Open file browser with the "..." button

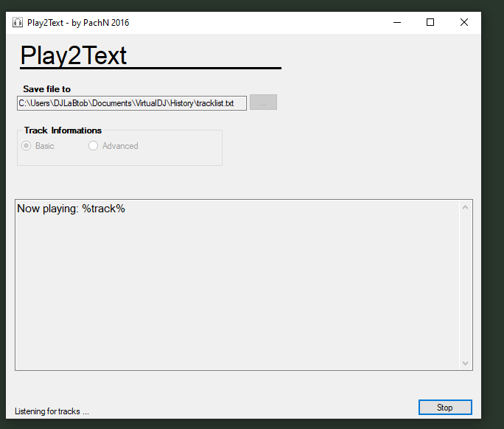point(263,102)
